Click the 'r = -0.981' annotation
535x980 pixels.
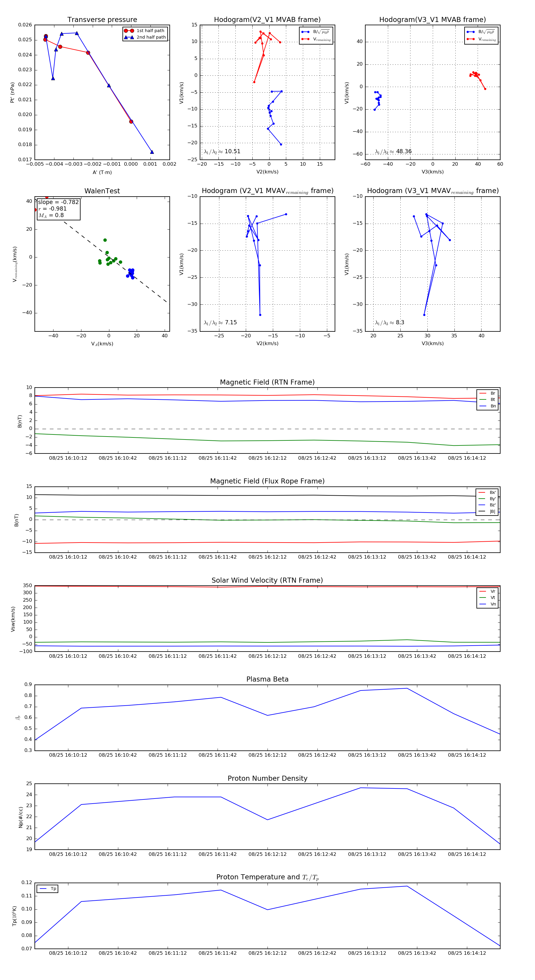(53, 208)
